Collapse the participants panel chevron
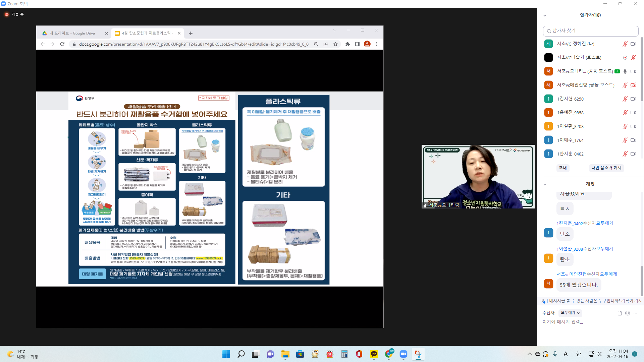Image resolution: width=644 pixels, height=362 pixels. tap(545, 15)
